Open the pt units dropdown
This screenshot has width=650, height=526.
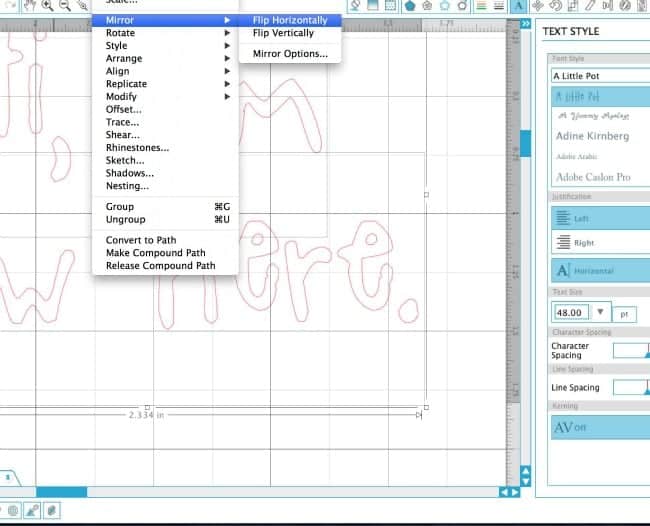(624, 314)
